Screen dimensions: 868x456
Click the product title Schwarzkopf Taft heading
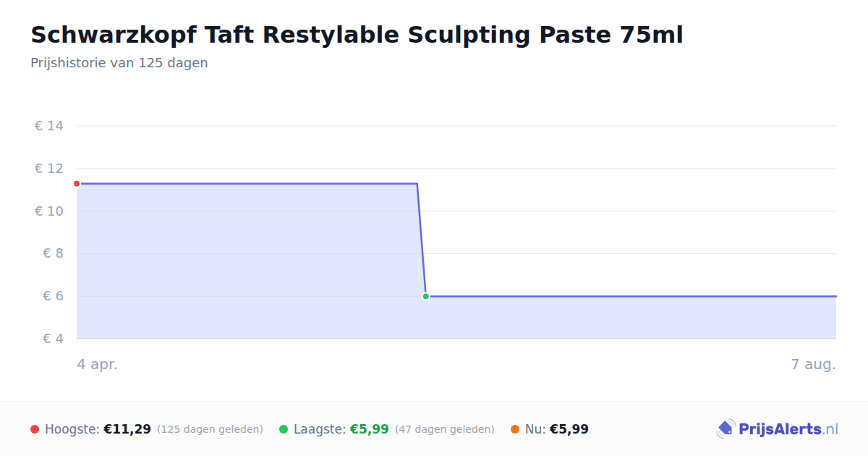[357, 35]
